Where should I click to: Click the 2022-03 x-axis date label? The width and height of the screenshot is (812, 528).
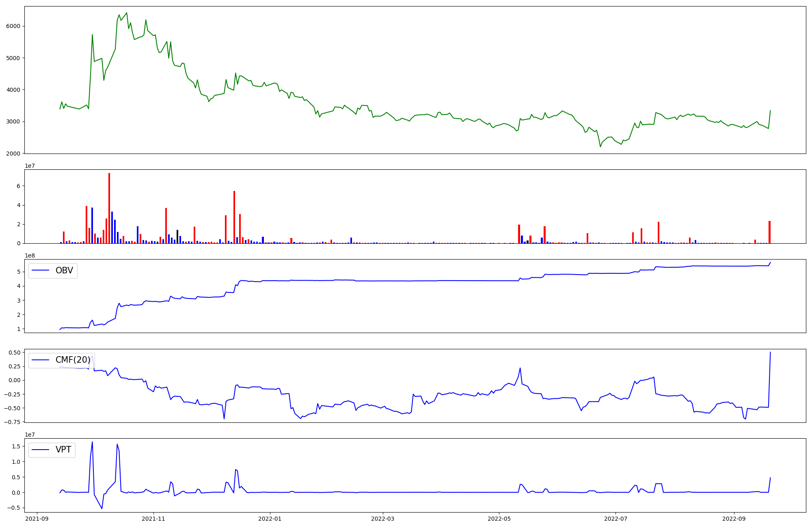pos(382,519)
